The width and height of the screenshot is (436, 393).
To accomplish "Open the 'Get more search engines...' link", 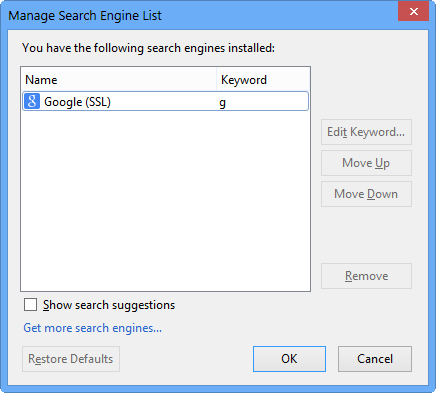I will pyautogui.click(x=92, y=328).
